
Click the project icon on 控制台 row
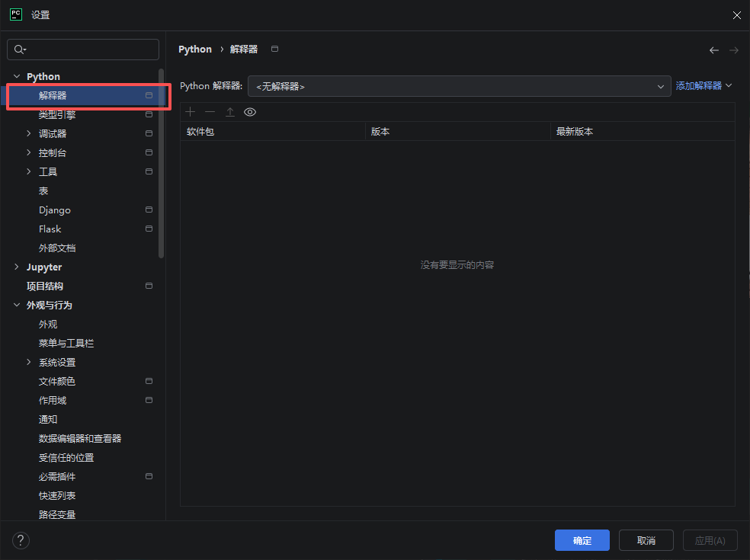point(149,152)
